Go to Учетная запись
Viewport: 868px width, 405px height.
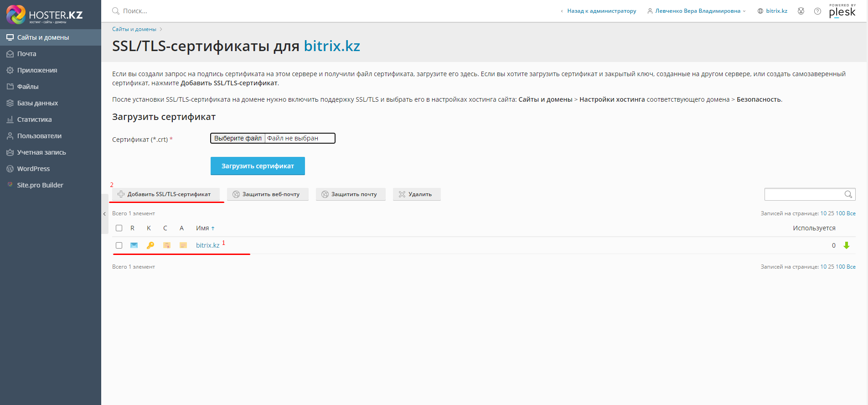[x=51, y=152]
